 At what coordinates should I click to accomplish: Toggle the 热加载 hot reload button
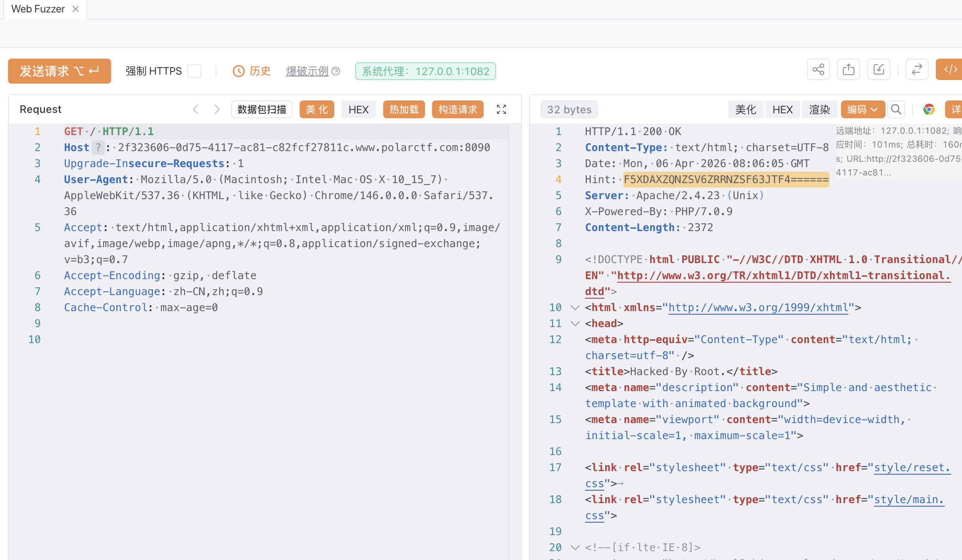[x=404, y=109]
